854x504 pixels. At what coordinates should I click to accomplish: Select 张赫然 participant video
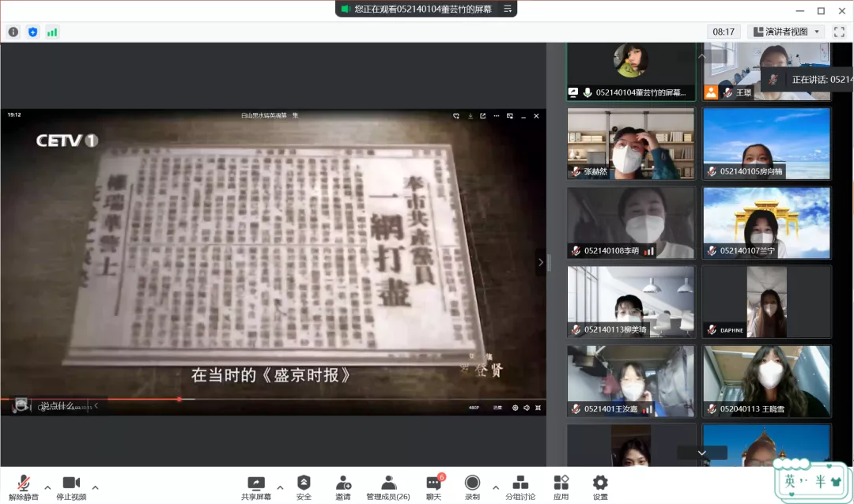(x=631, y=144)
